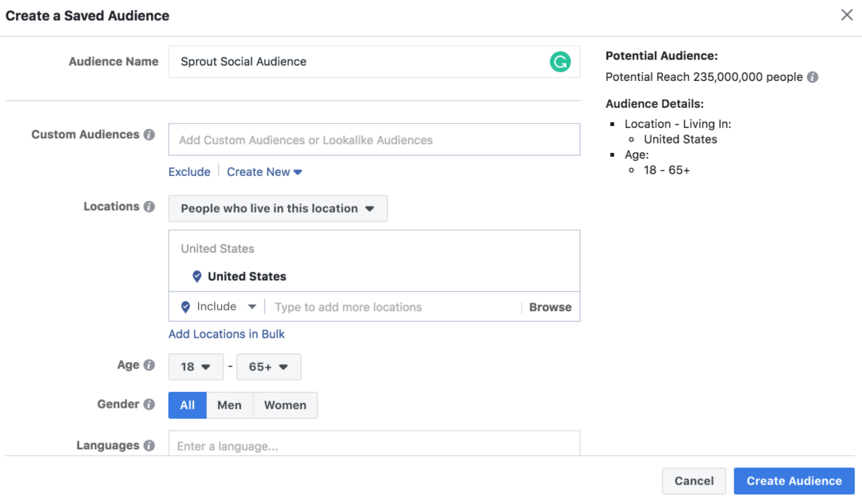The height and width of the screenshot is (504, 862).
Task: Click the Add Locations in Bulk link
Action: click(x=227, y=334)
